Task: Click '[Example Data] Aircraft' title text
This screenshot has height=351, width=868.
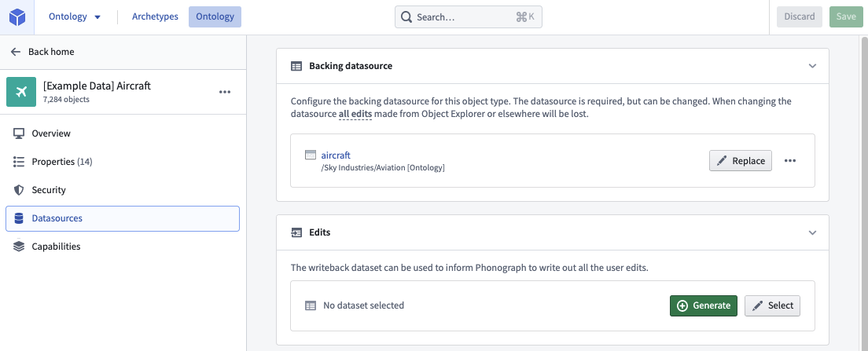Action: (97, 86)
